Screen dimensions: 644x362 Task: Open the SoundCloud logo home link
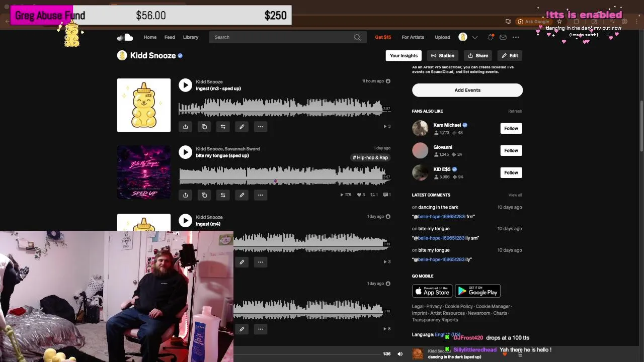click(125, 37)
